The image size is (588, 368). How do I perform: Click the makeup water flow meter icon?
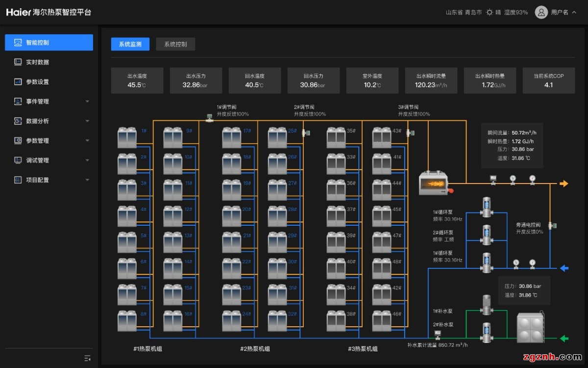click(x=438, y=335)
